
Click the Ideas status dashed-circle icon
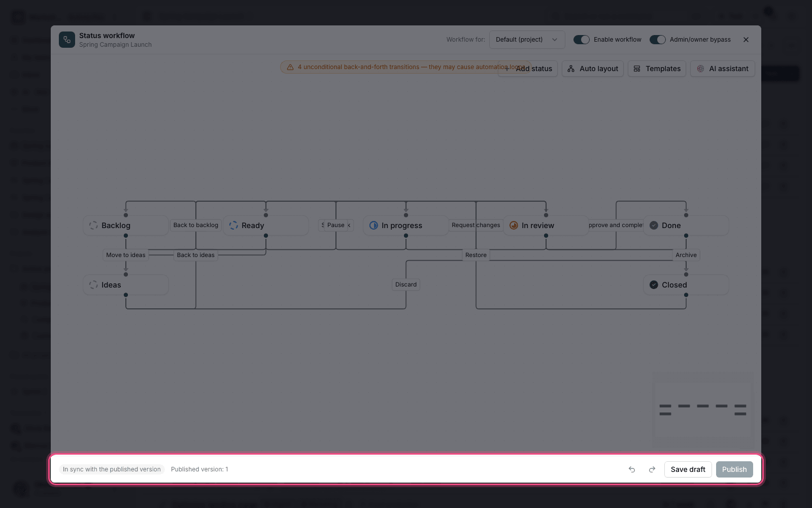click(93, 285)
